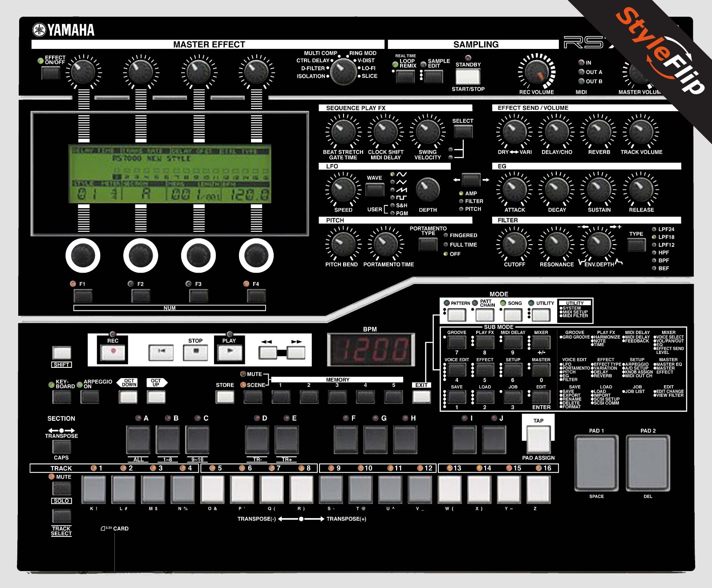712x588 pixels.
Task: Select section H
Action: (405, 440)
